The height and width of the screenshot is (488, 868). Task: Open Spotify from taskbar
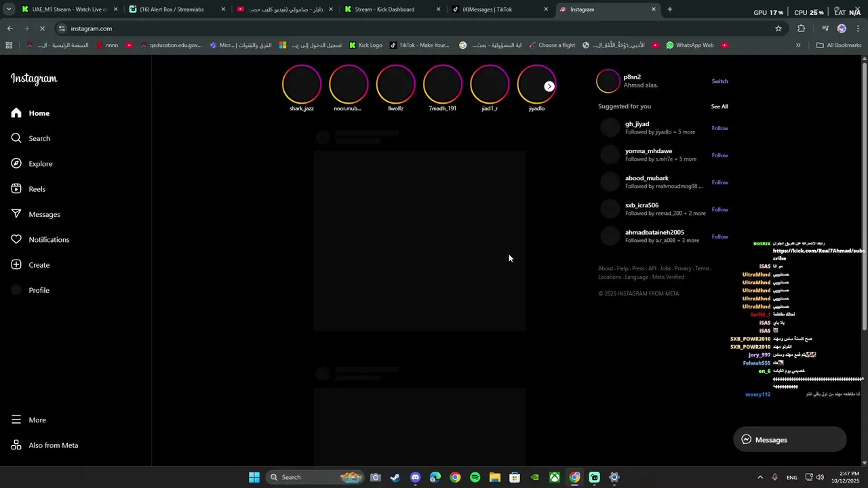(x=475, y=477)
